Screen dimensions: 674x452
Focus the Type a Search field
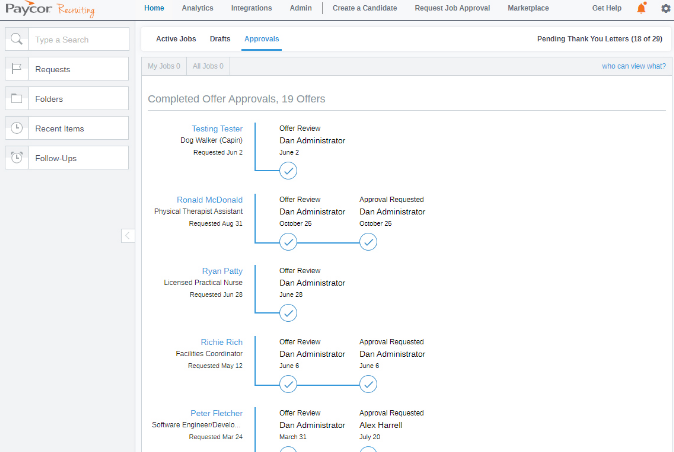tap(79, 40)
